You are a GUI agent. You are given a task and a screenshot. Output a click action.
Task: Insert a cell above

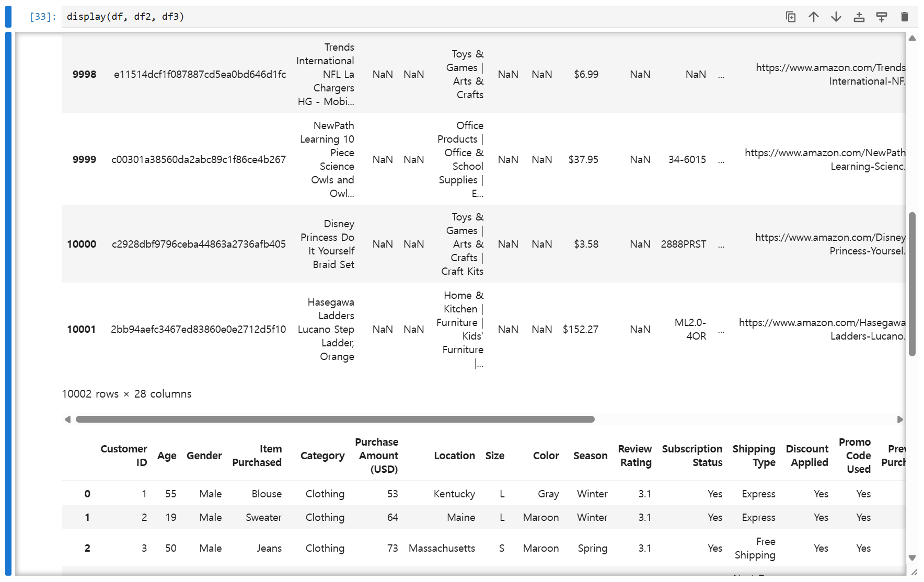(x=859, y=17)
